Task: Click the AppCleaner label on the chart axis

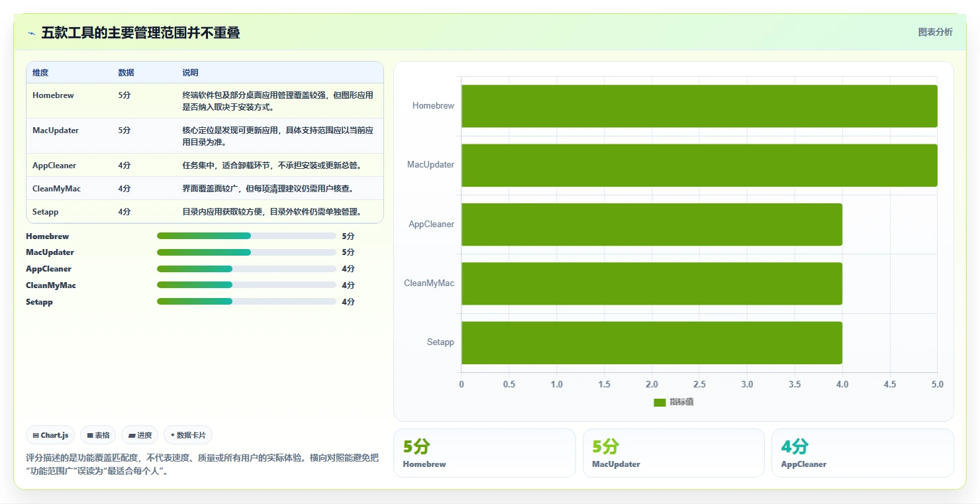Action: pyautogui.click(x=432, y=225)
